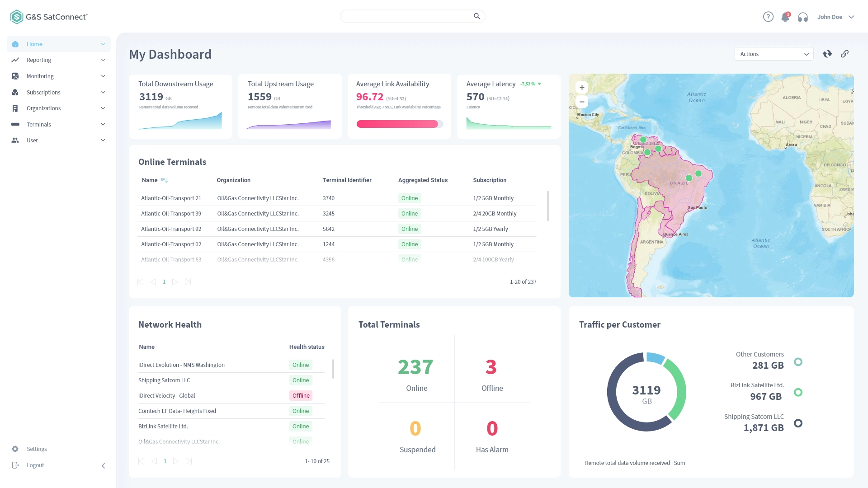Click the Online Terminals table scrollbar
Image resolution: width=868 pixels, height=488 pixels.
coord(548,206)
